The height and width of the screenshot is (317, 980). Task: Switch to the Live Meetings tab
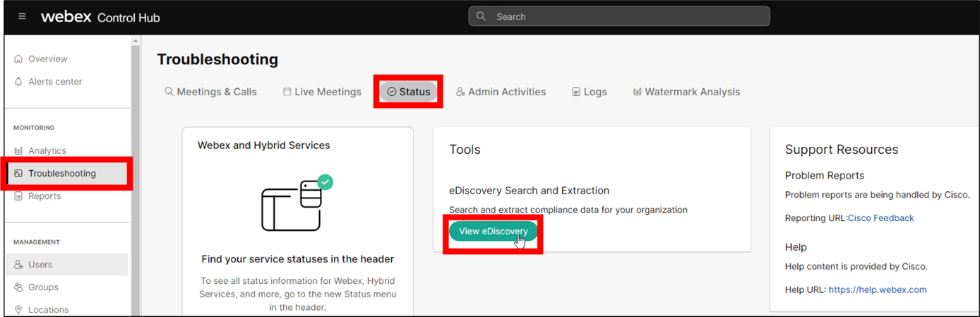[322, 92]
